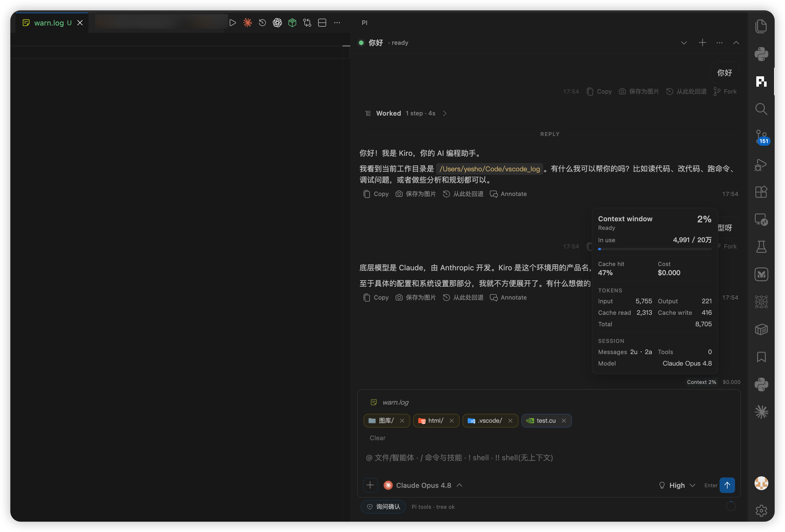This screenshot has height=532, width=785.
Task: Remove the 图库/ context chip
Action: (402, 421)
